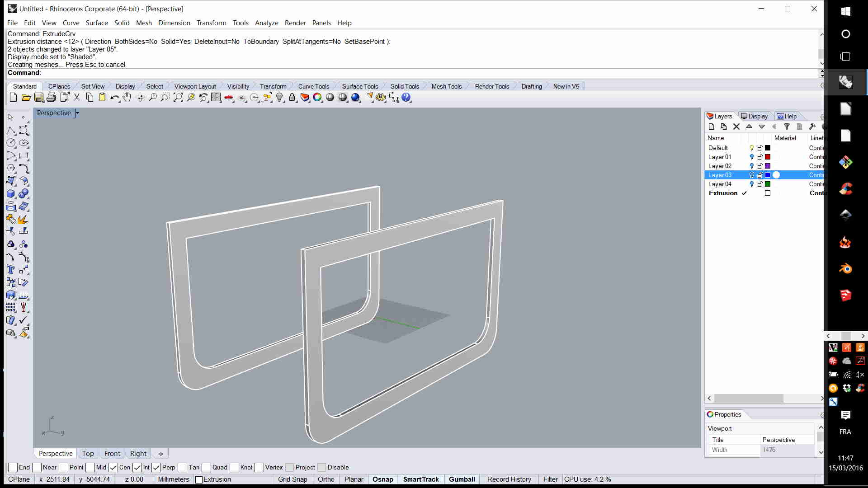
Task: Click the Zoom Extents icon
Action: [x=178, y=98]
